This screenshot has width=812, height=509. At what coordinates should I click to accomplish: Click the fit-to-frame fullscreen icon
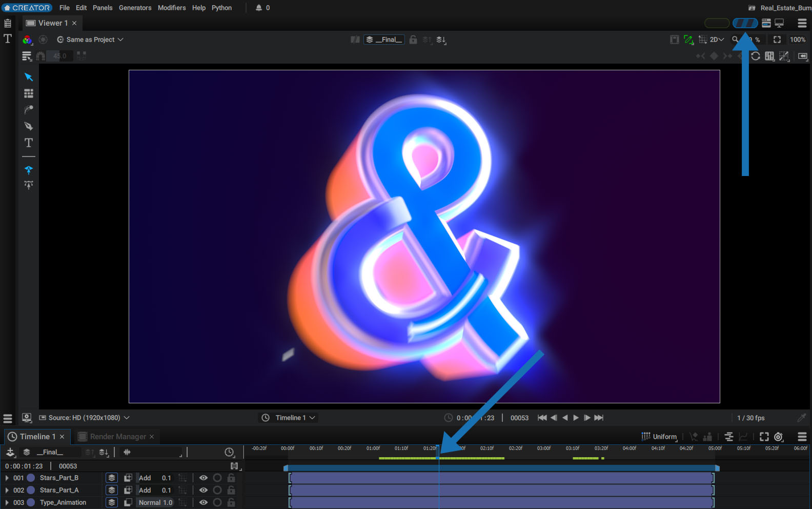(777, 40)
